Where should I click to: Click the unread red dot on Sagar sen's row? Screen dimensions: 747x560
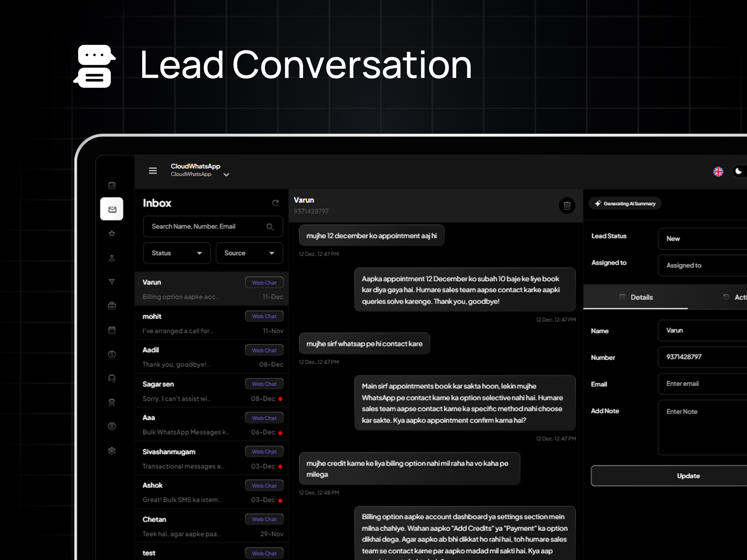pos(280,399)
